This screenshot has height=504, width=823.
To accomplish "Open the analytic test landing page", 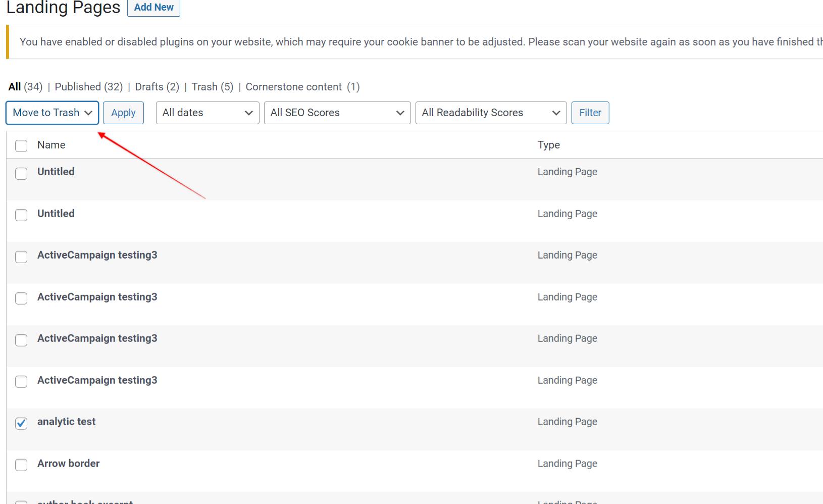I will pyautogui.click(x=66, y=421).
